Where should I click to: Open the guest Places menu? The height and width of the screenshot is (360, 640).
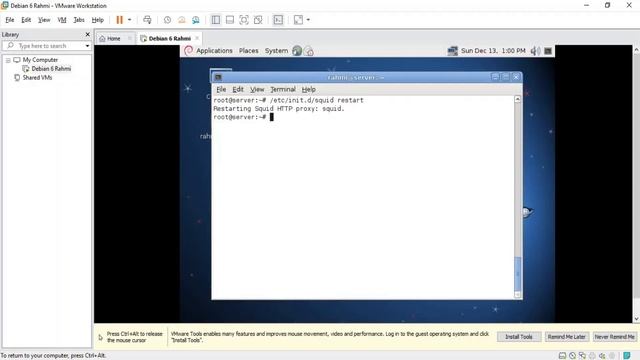[249, 51]
